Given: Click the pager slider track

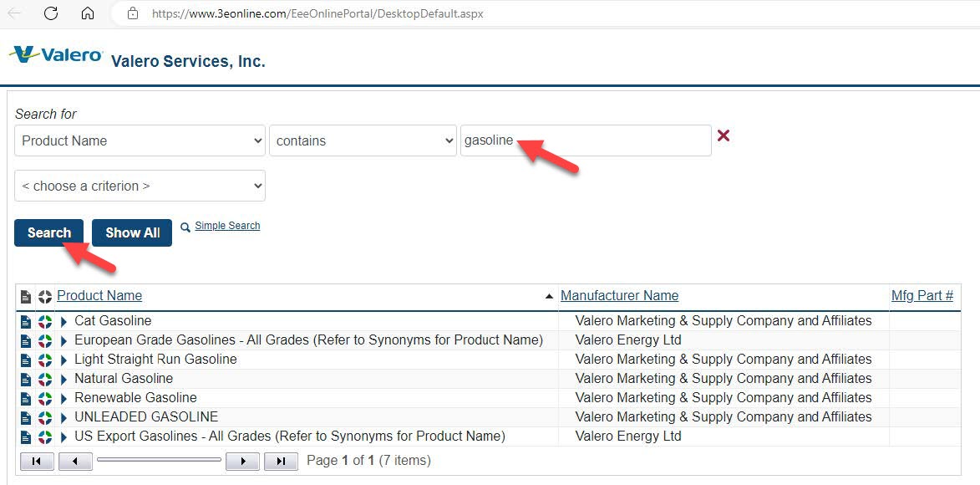Looking at the screenshot, I should pyautogui.click(x=159, y=460).
